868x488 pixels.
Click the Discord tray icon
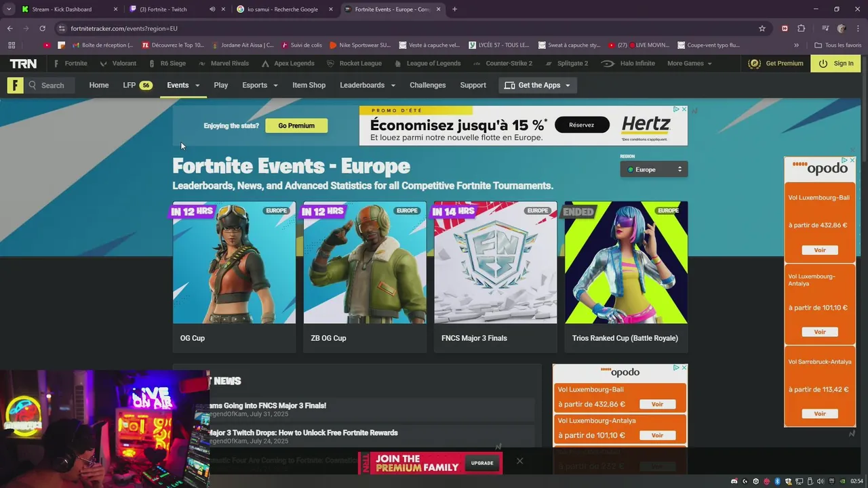(734, 481)
